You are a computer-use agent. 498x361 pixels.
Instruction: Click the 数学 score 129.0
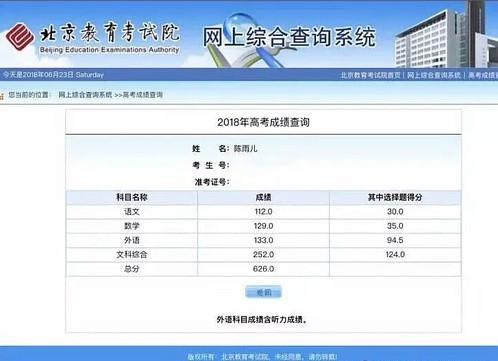click(263, 226)
